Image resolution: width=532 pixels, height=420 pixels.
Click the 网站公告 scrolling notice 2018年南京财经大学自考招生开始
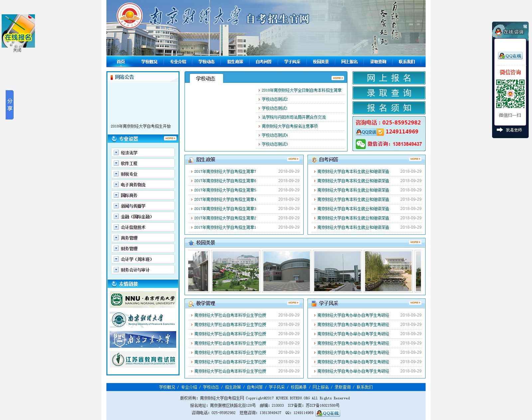coord(141,126)
